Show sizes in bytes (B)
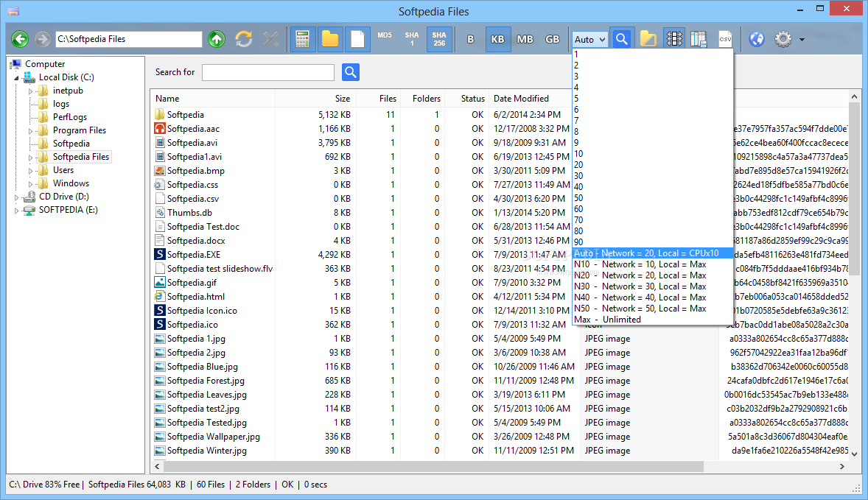Screen dimensions: 868x500 471,39
